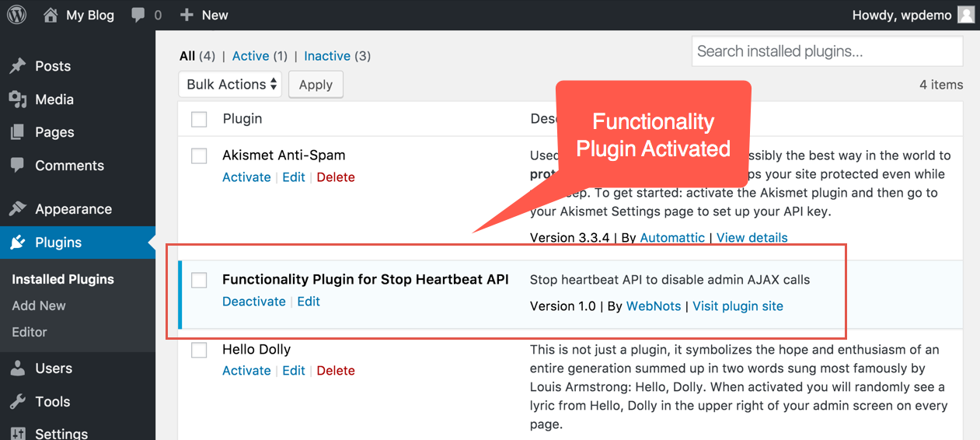Open Users via the person icon
The height and width of the screenshot is (440, 980).
point(17,368)
